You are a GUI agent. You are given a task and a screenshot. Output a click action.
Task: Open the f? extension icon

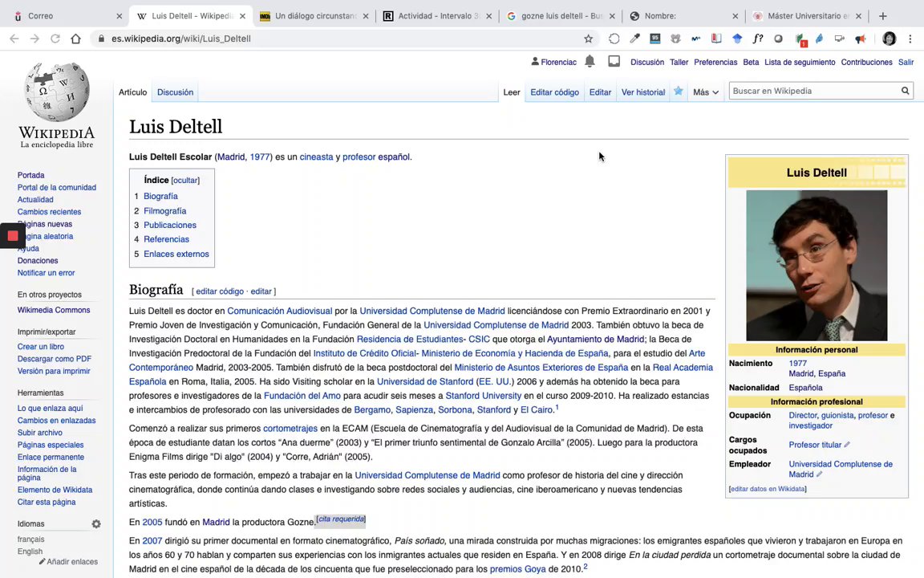click(757, 39)
